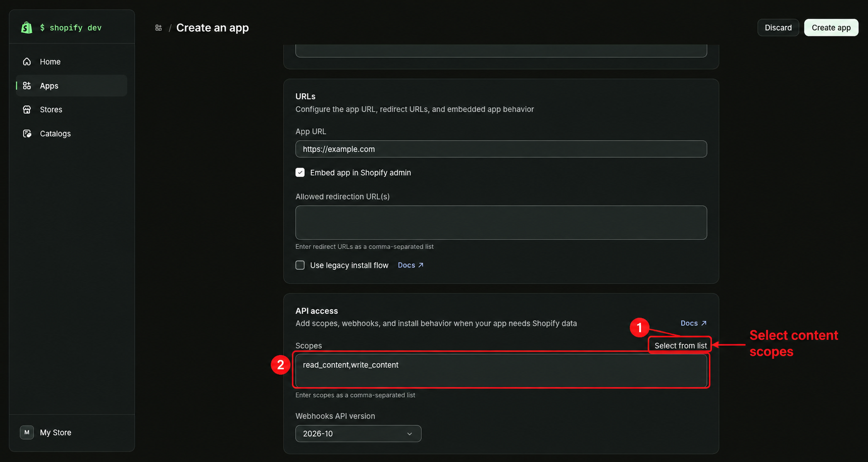Image resolution: width=868 pixels, height=462 pixels.
Task: Click the Shopify bag logo icon
Action: point(27,27)
